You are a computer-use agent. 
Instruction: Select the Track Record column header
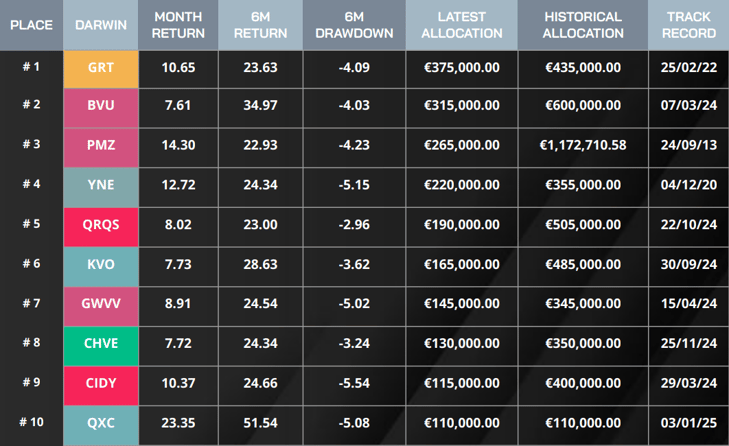click(690, 25)
